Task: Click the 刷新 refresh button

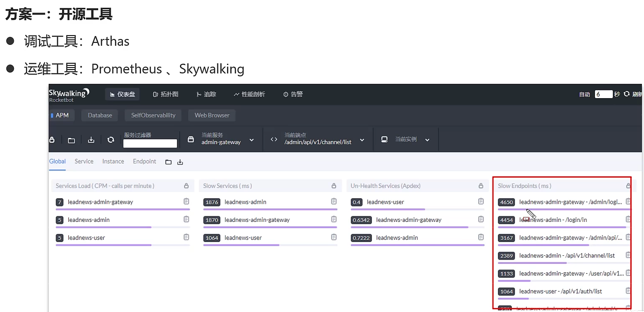Action: [633, 94]
